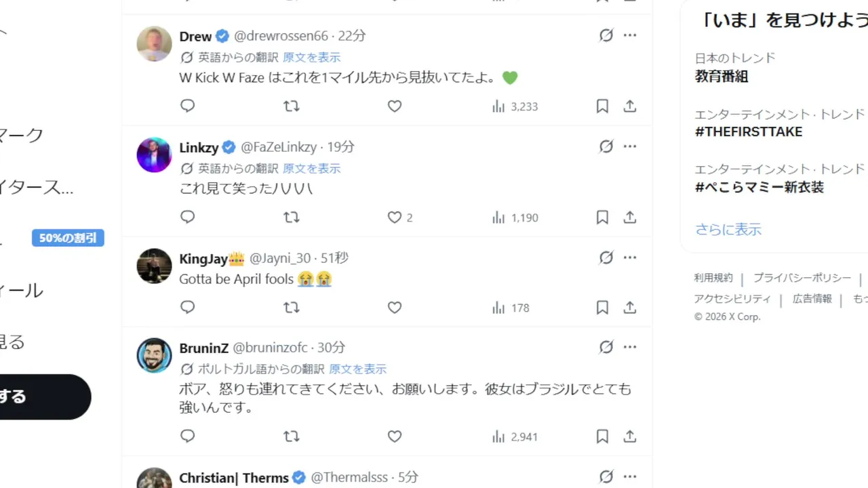Open Grok icon on Linkzy's tweet
The width and height of the screenshot is (868, 488).
click(606, 146)
